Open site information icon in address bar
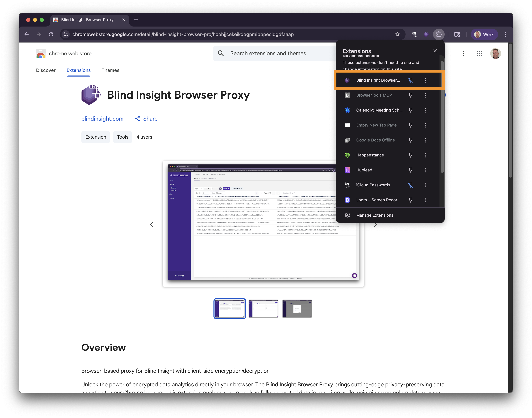The height and width of the screenshot is (418, 532). click(x=66, y=35)
